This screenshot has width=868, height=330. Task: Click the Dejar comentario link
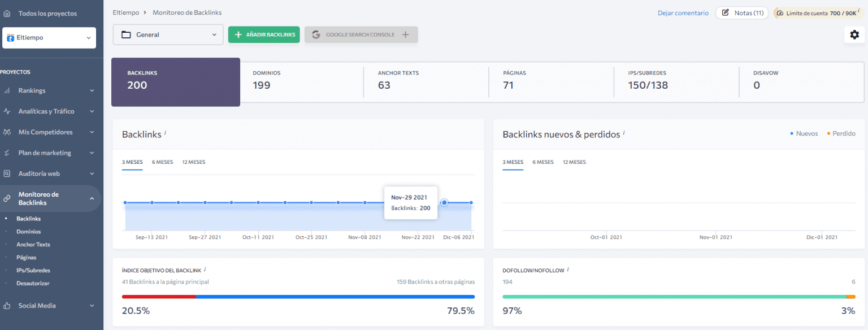[x=683, y=12]
